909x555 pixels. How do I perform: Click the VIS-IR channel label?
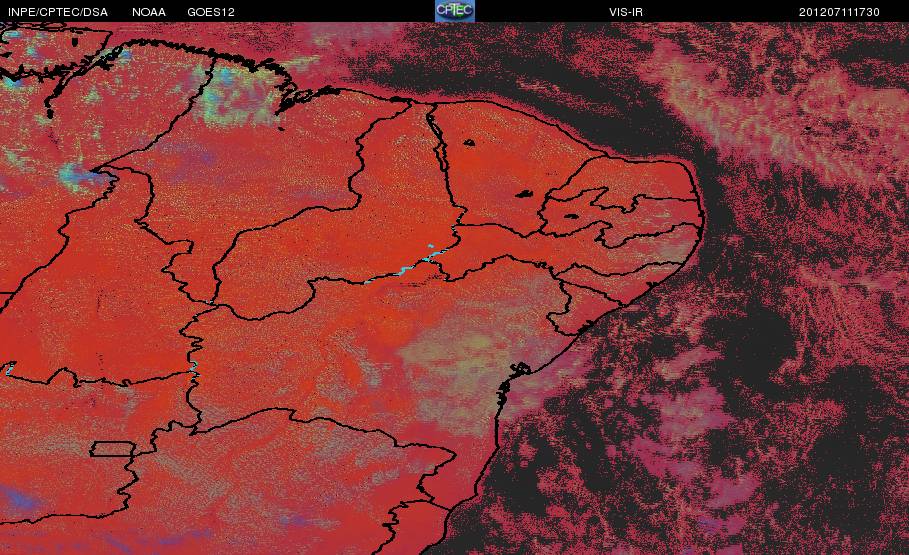coord(626,12)
